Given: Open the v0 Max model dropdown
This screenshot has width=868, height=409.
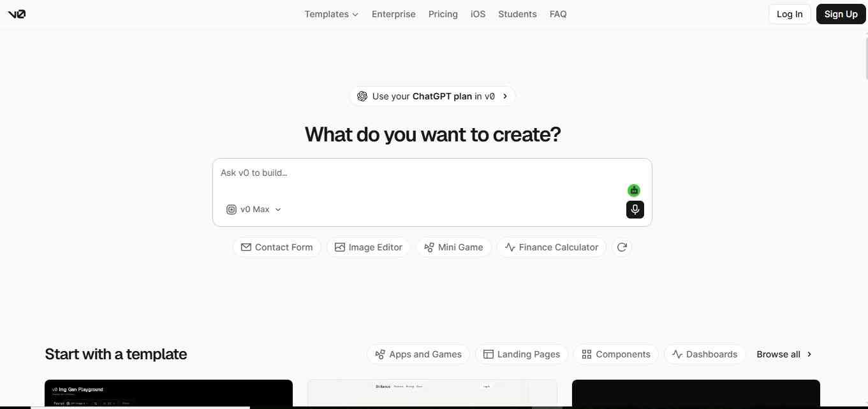Looking at the screenshot, I should (254, 209).
